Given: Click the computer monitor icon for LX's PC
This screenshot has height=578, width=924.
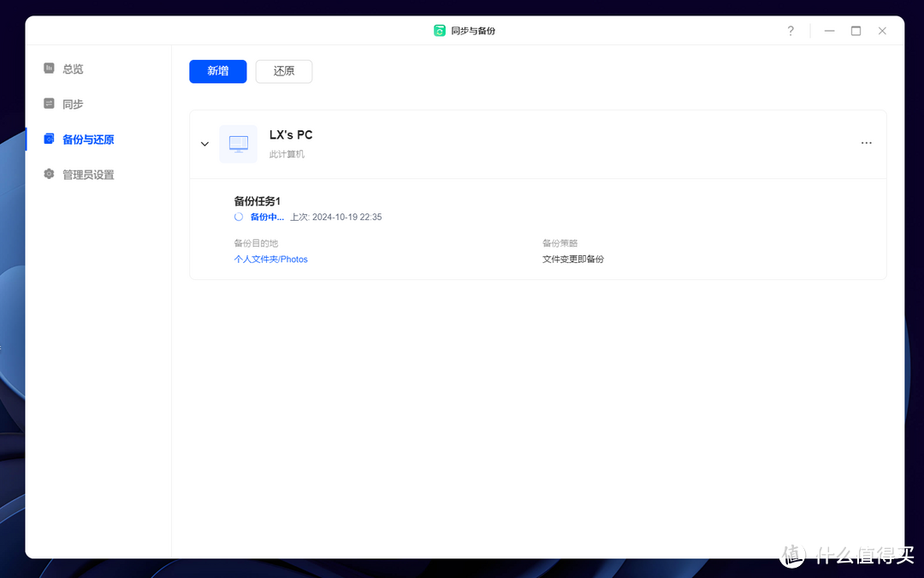Looking at the screenshot, I should point(238,143).
